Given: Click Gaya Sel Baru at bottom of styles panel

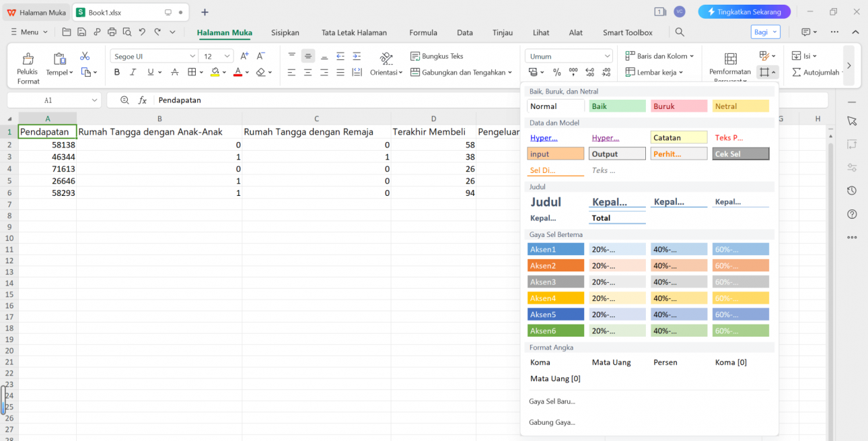Looking at the screenshot, I should point(551,401).
